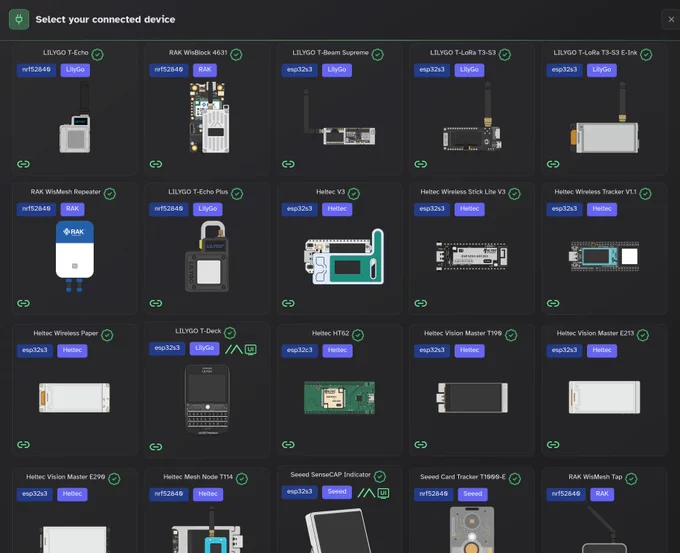Open the link icon on T-LoRa T3-S3 E-Ink card
Image resolution: width=680 pixels, height=553 pixels.
(553, 164)
